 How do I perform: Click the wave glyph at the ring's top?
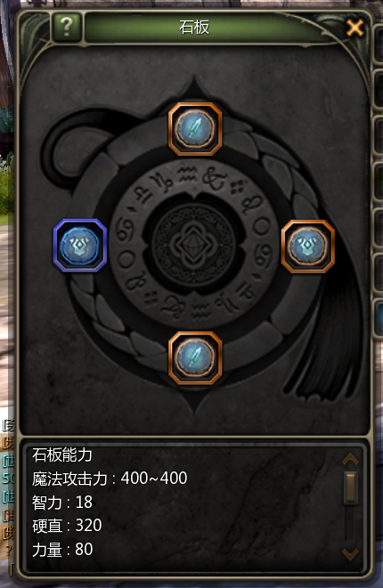pos(187,174)
